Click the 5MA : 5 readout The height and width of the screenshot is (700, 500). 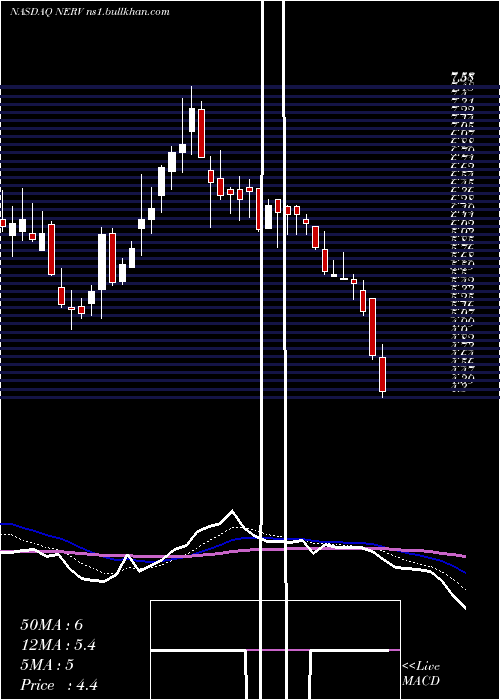point(47,665)
